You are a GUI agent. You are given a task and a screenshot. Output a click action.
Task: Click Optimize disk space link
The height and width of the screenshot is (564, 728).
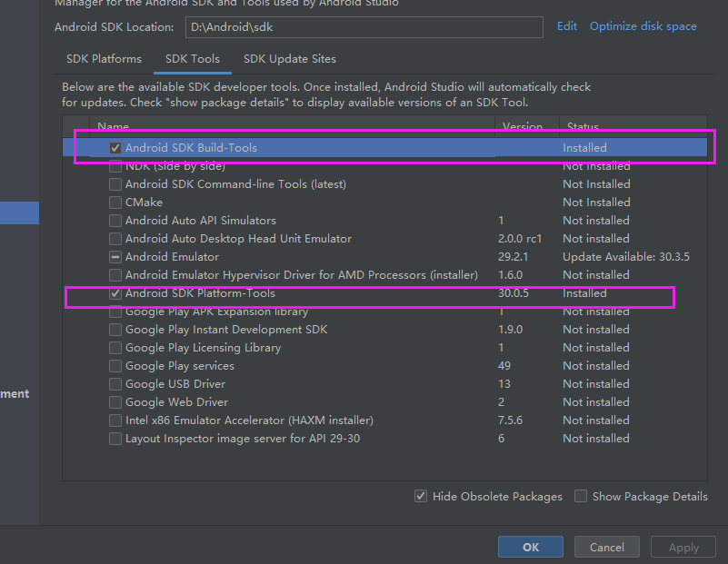643,26
